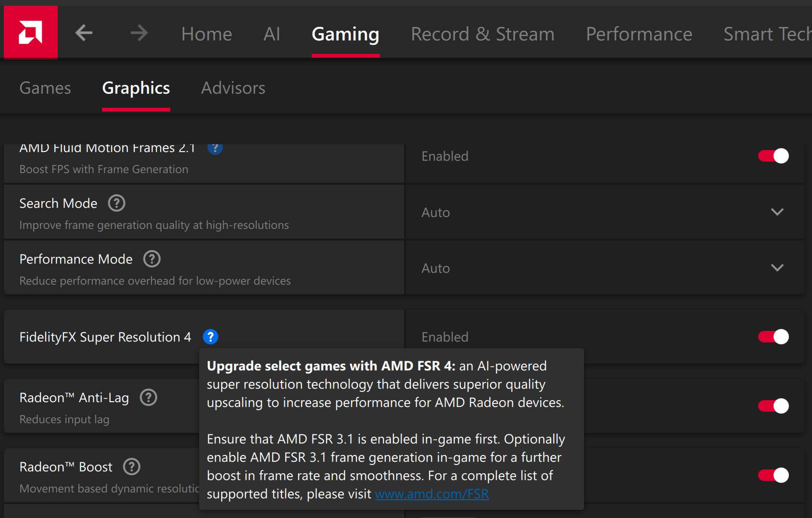812x518 pixels.
Task: Open the Radeon Boost help icon
Action: [x=132, y=467]
